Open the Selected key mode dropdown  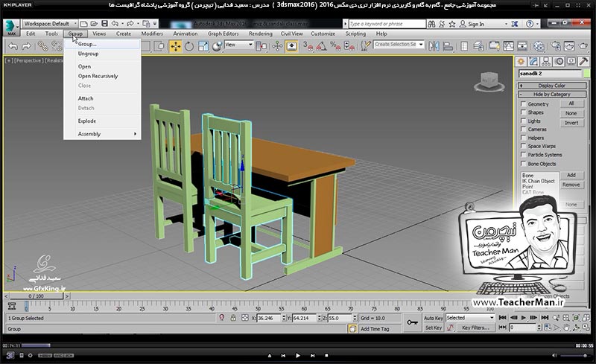(470, 318)
